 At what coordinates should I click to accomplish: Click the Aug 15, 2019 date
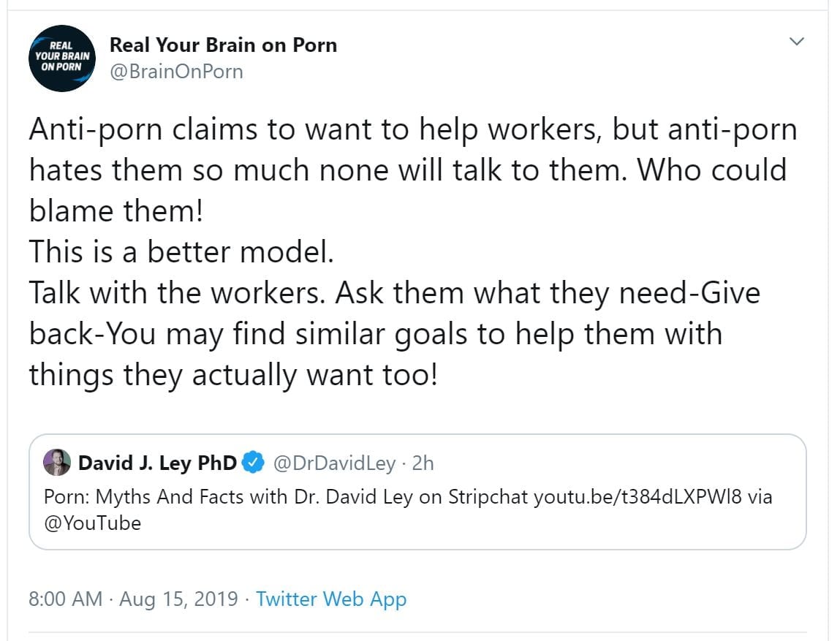pos(178,599)
